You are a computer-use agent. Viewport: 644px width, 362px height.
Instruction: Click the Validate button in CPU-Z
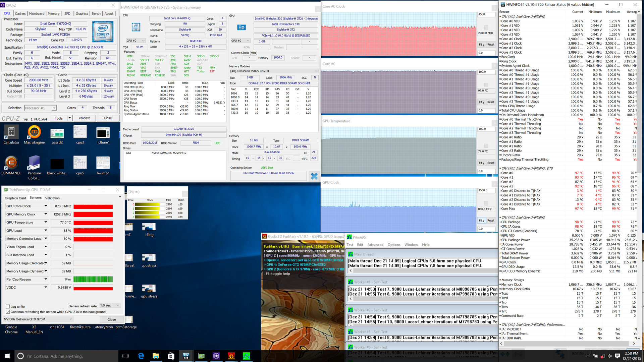coord(84,118)
